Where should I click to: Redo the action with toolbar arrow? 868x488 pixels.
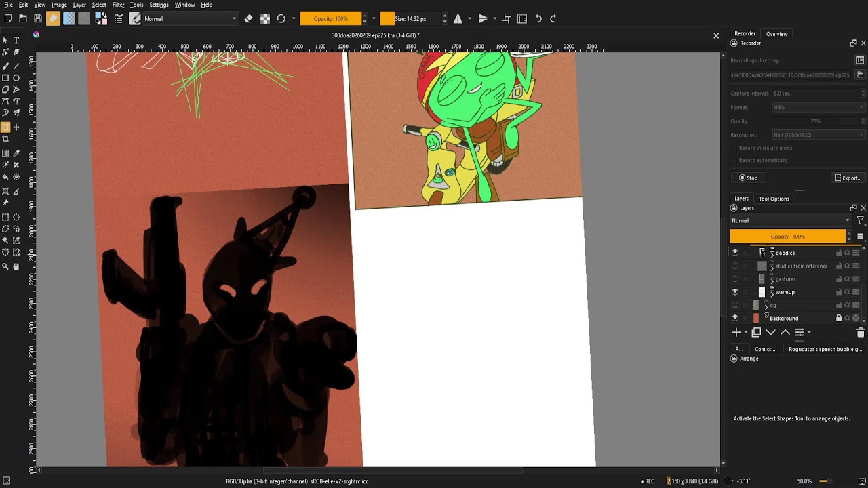coord(553,19)
